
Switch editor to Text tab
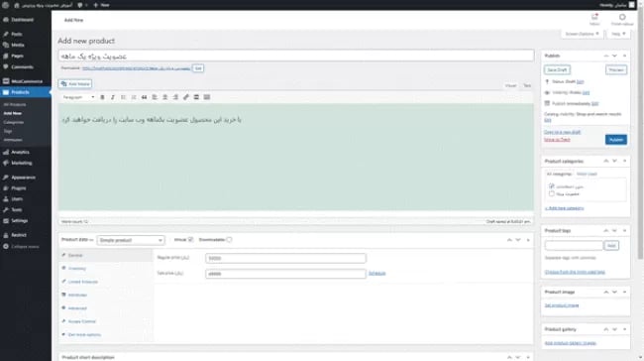526,85
